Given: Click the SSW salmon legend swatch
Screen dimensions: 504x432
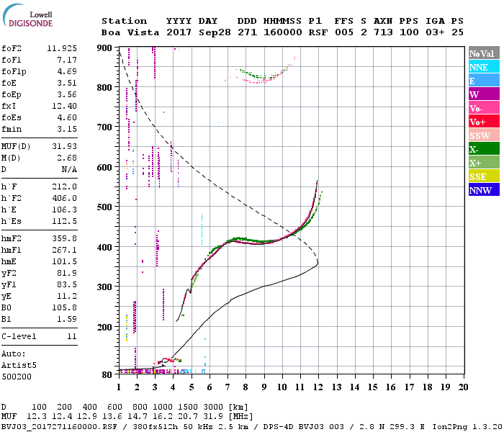Looking at the screenshot, I should tap(484, 135).
